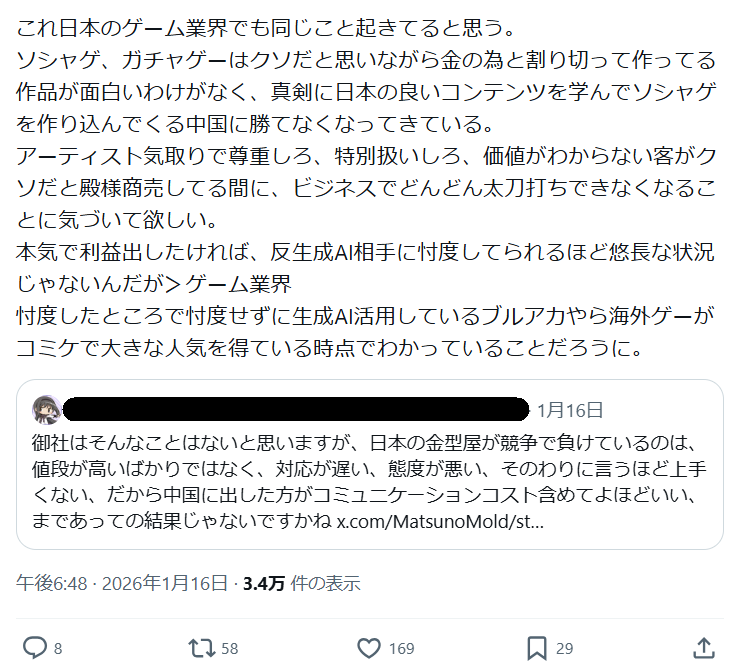Open the 3.4万 件の表示 view count
738x671 pixels.
301,583
